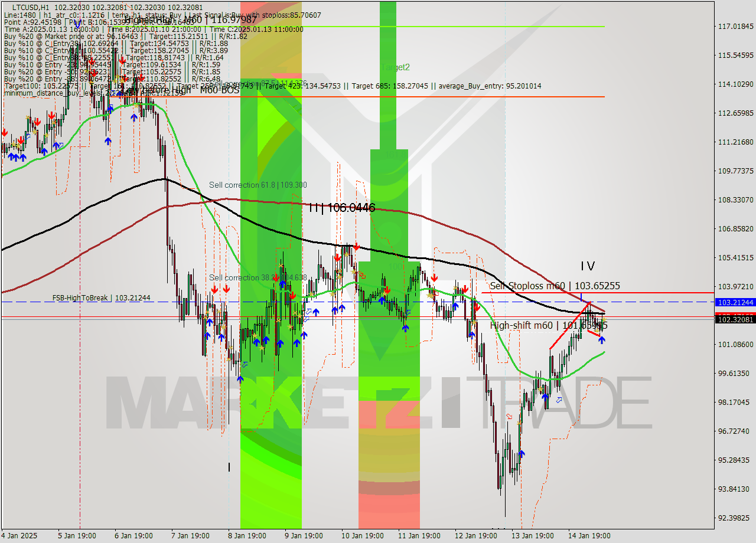Click the 109.77375 price axis label
Image resolution: width=756 pixels, height=543 pixels.
click(x=735, y=171)
